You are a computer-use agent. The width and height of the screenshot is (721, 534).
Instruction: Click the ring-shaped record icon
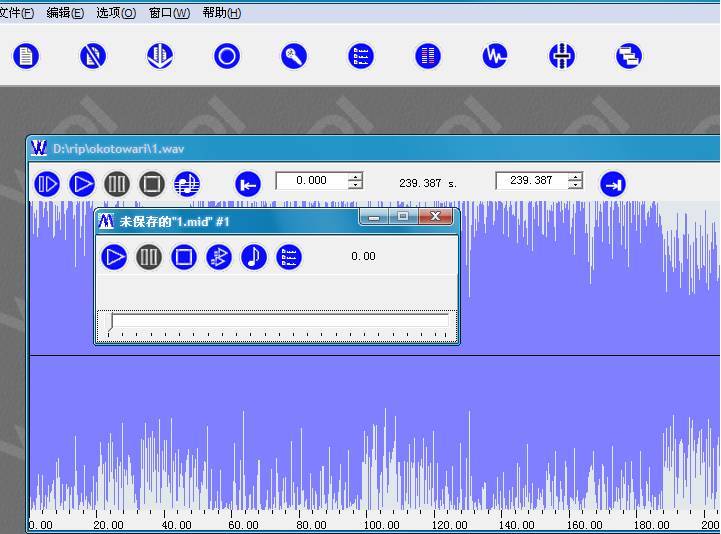(x=227, y=56)
